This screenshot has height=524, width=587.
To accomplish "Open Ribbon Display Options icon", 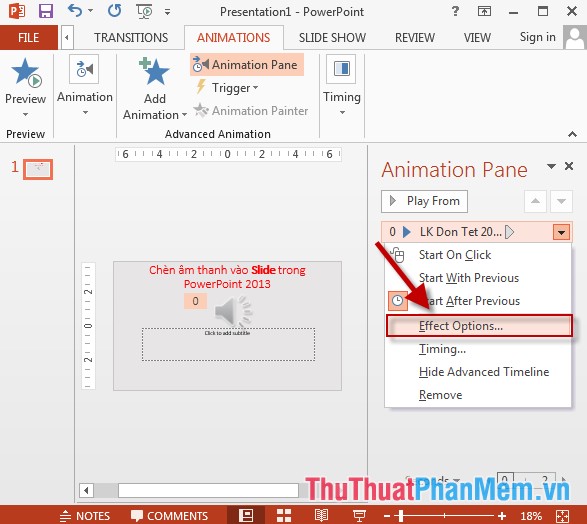I will click(484, 11).
